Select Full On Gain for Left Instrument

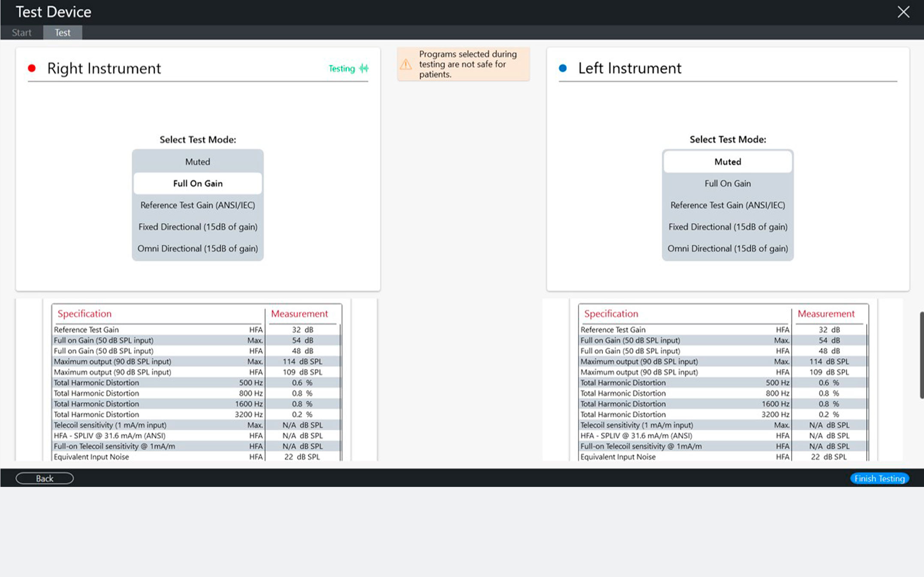click(x=728, y=184)
